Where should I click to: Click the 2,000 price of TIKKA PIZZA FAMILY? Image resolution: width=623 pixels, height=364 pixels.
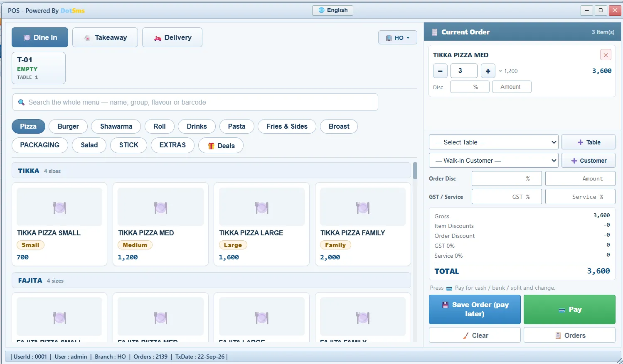click(330, 257)
